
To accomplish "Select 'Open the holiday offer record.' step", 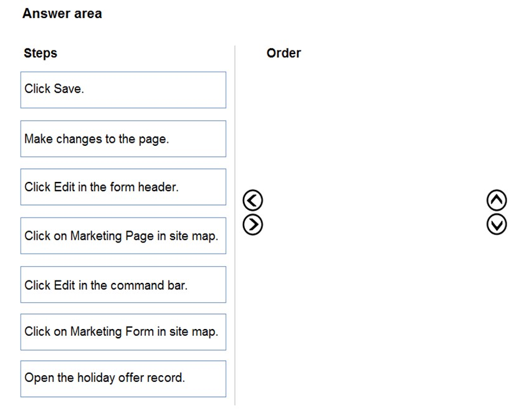I will pyautogui.click(x=123, y=379).
